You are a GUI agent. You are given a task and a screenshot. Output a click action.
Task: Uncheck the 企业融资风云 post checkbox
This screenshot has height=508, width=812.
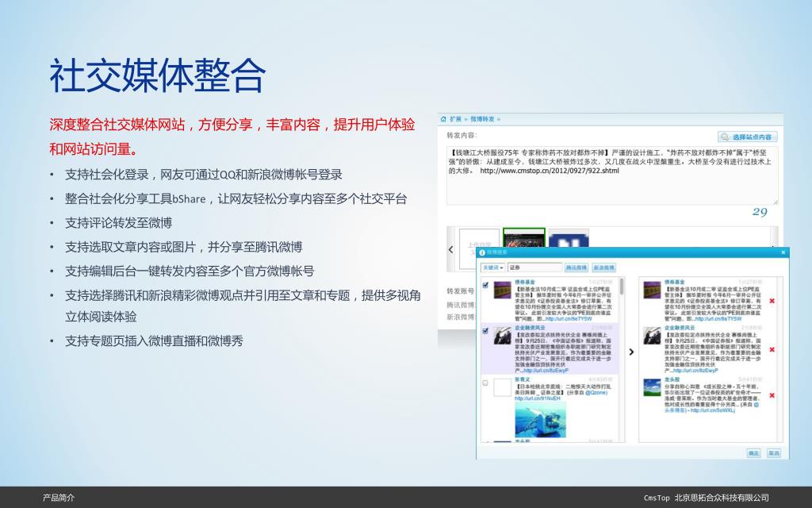(485, 331)
